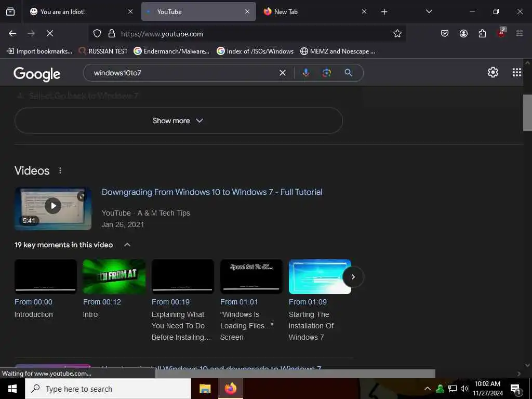The height and width of the screenshot is (399, 532).
Task: Clear the Google search box text
Action: (x=282, y=73)
